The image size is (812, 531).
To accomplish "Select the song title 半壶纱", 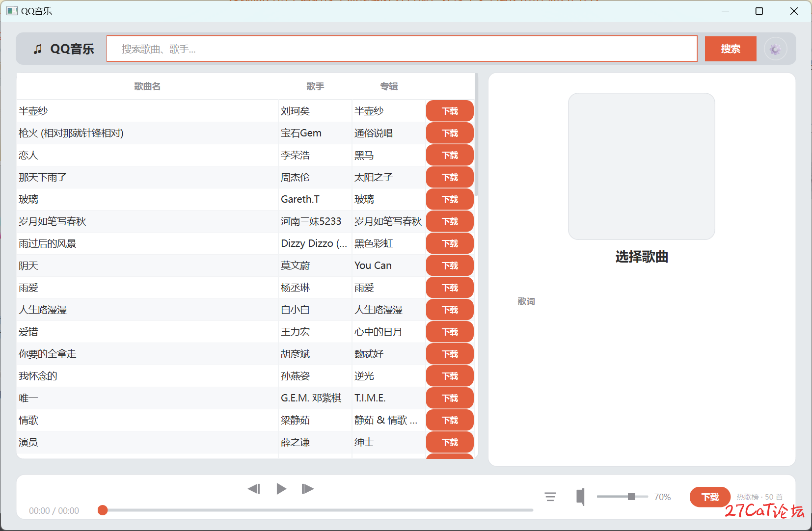I will (x=33, y=111).
